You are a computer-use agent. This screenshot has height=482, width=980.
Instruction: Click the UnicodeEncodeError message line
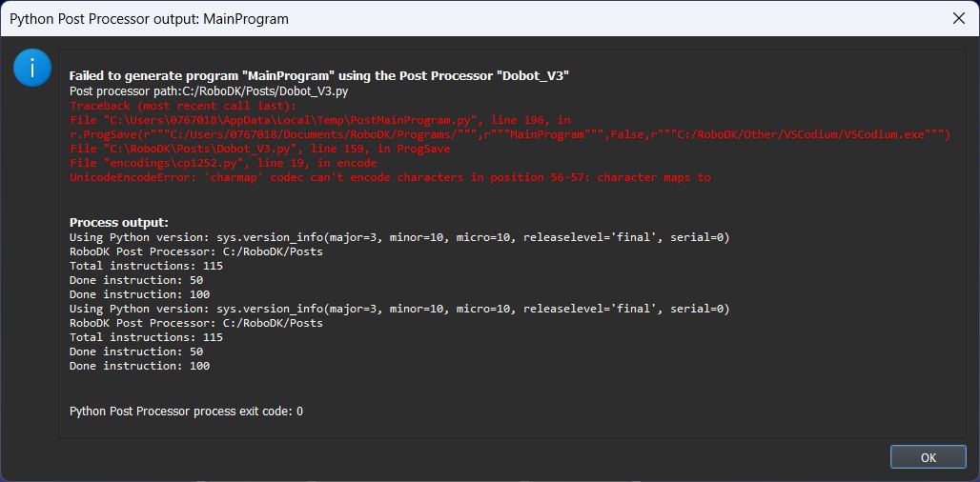pos(390,177)
